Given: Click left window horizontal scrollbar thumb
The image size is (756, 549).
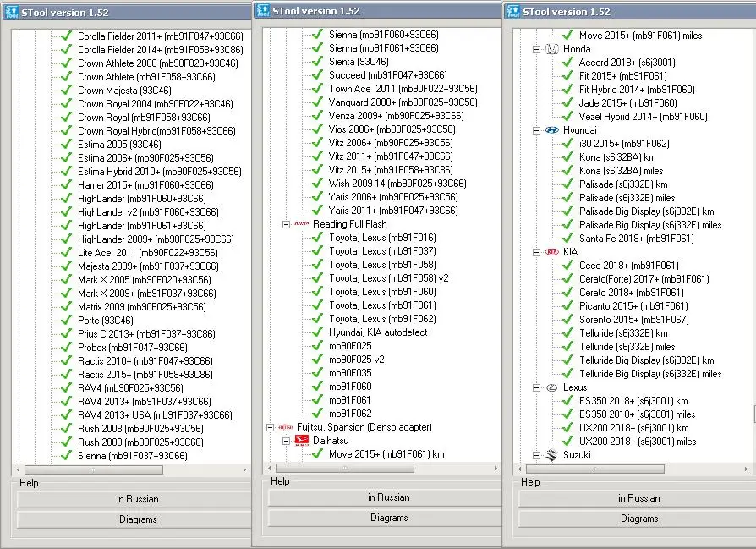Looking at the screenshot, I should [x=94, y=469].
